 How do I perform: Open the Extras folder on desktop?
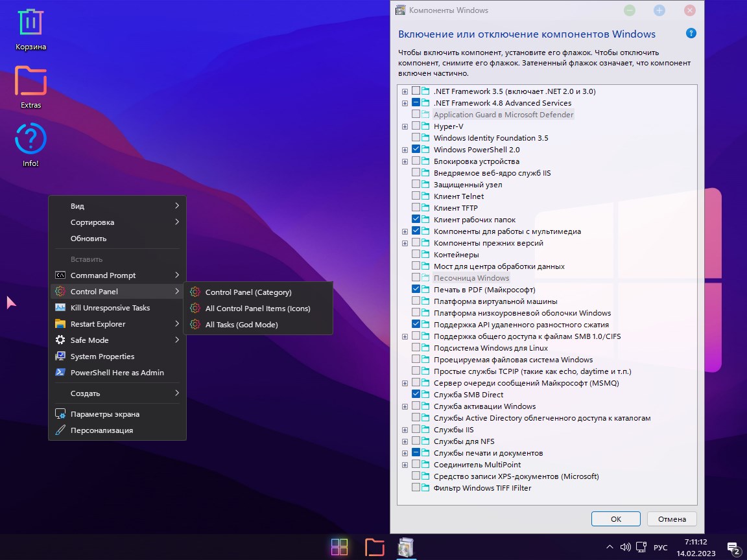coord(30,82)
